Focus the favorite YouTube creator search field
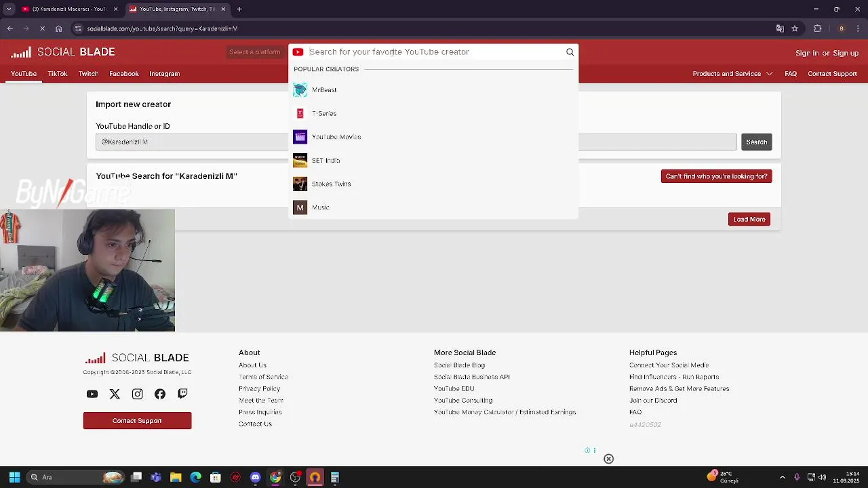 (434, 52)
